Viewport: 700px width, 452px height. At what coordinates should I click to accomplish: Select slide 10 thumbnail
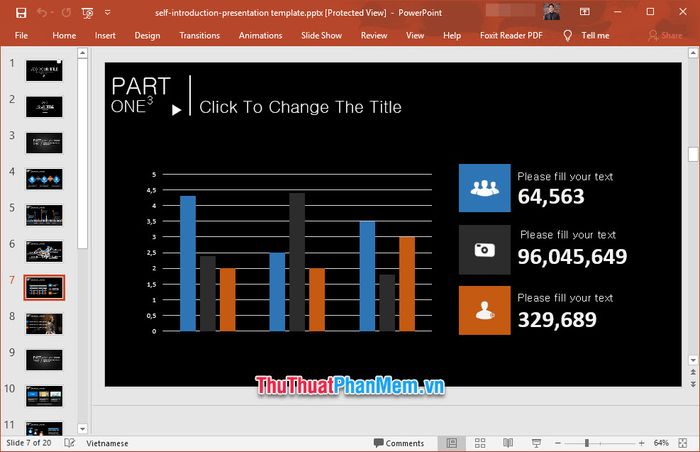[x=44, y=396]
